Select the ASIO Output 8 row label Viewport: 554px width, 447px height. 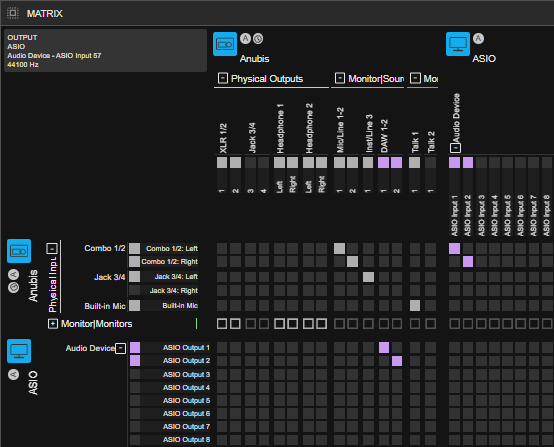tap(186, 440)
